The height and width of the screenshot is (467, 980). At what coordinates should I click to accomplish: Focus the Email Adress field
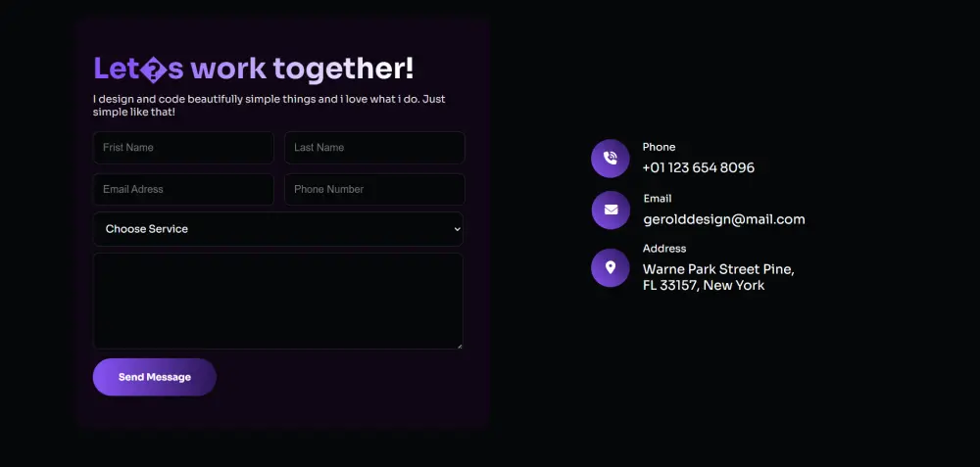coord(183,189)
